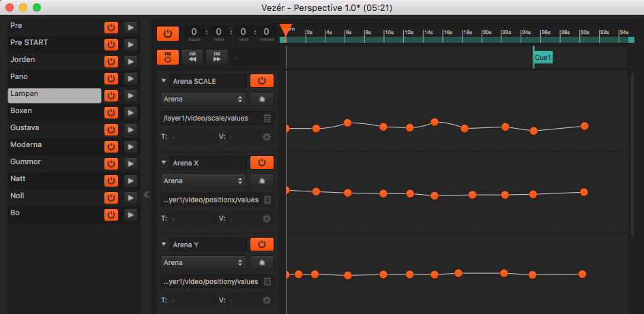Click the track area vertical scrollbar

[x=632, y=155]
